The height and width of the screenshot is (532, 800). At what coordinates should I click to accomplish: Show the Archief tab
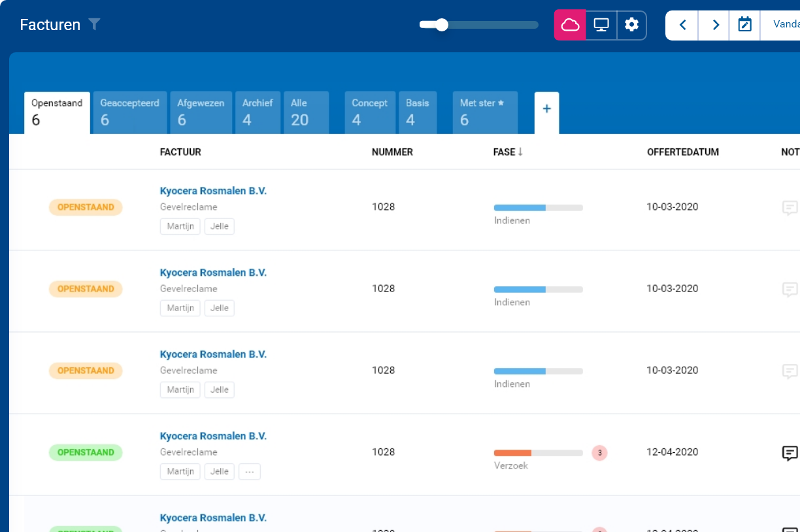(x=258, y=112)
